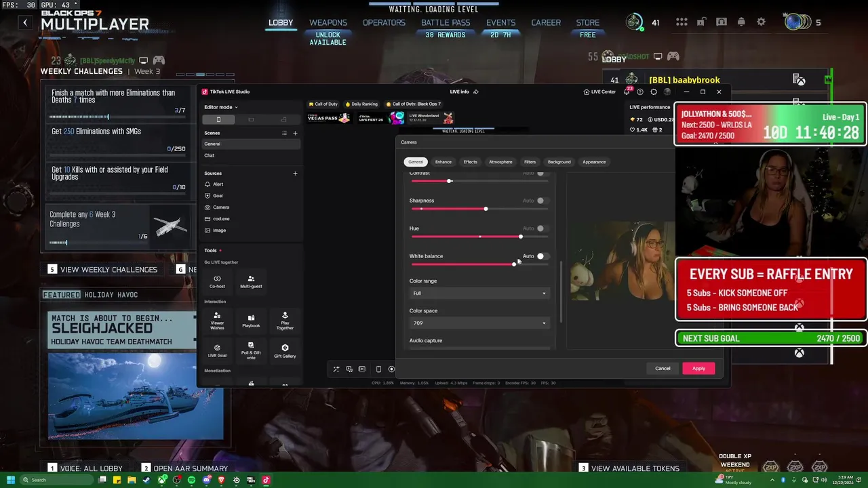Click the record circle icon in bottom toolbar
Image resolution: width=868 pixels, height=488 pixels.
point(391,369)
